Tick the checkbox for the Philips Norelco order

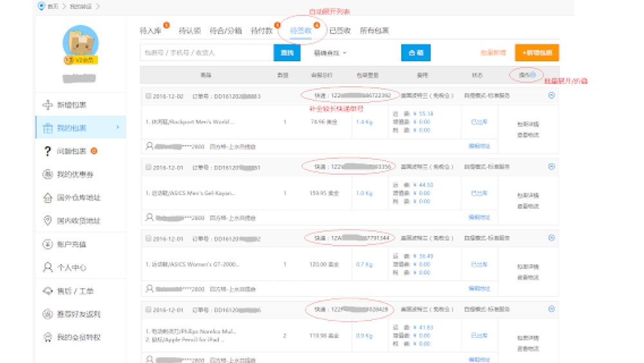coord(148,309)
